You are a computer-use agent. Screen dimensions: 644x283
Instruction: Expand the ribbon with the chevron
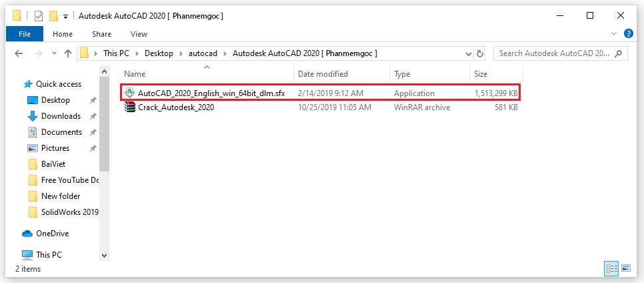point(614,33)
